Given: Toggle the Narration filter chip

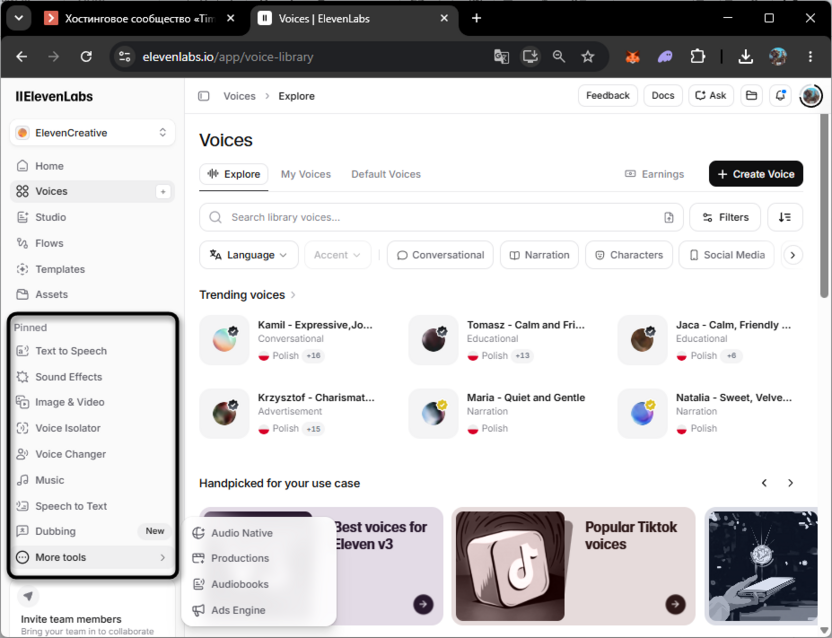Looking at the screenshot, I should tap(539, 255).
